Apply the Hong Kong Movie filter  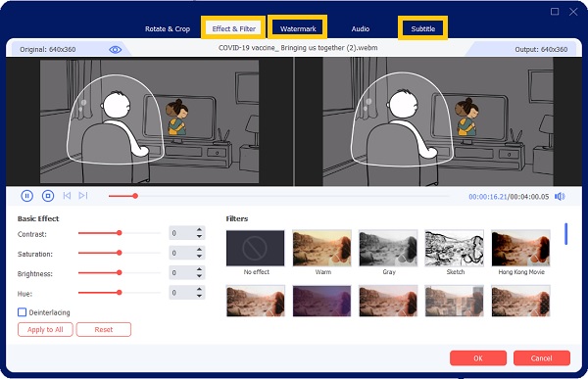(x=521, y=248)
